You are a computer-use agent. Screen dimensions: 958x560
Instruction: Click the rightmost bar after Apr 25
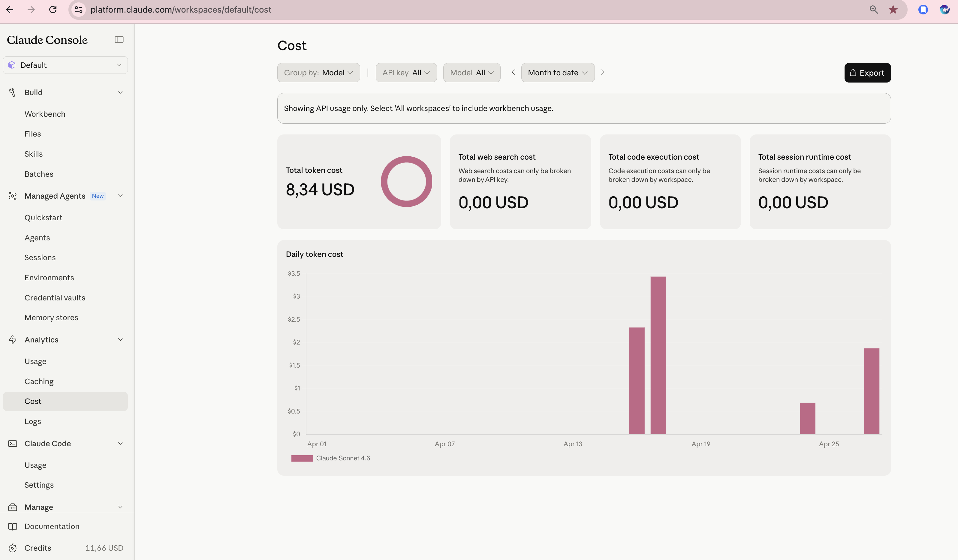click(x=871, y=391)
